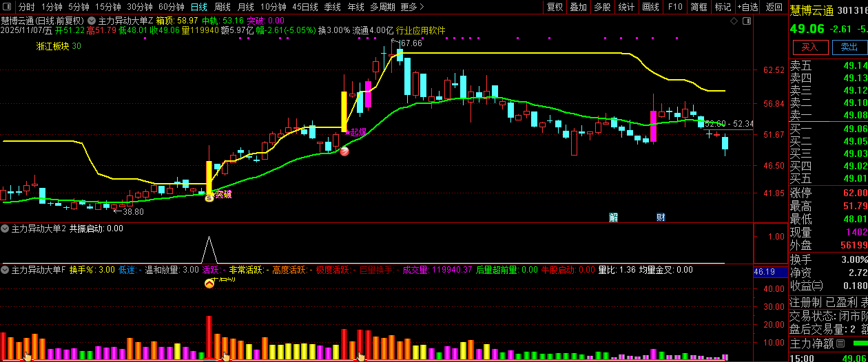Open the 复权 adjustment menu
The height and width of the screenshot is (362, 868).
click(x=555, y=7)
